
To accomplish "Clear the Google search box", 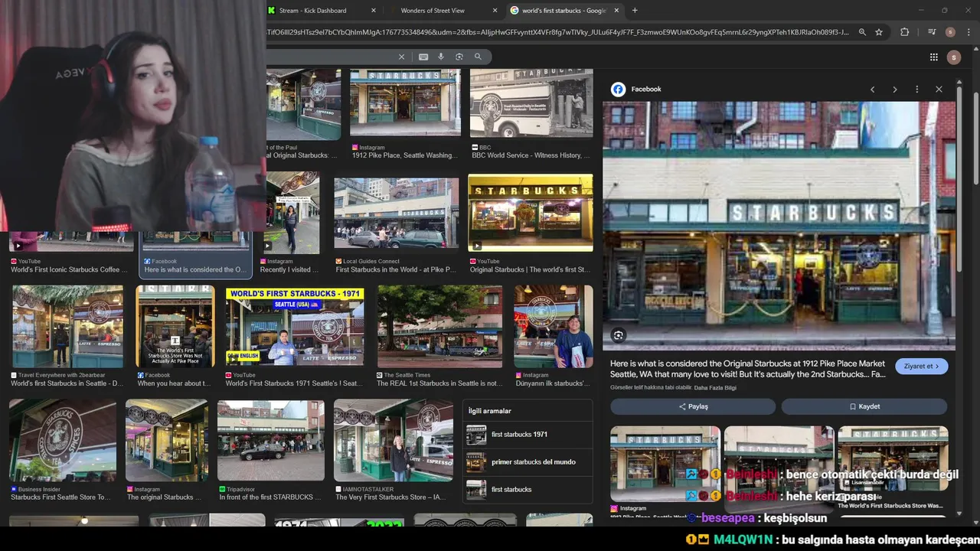I will [x=401, y=57].
